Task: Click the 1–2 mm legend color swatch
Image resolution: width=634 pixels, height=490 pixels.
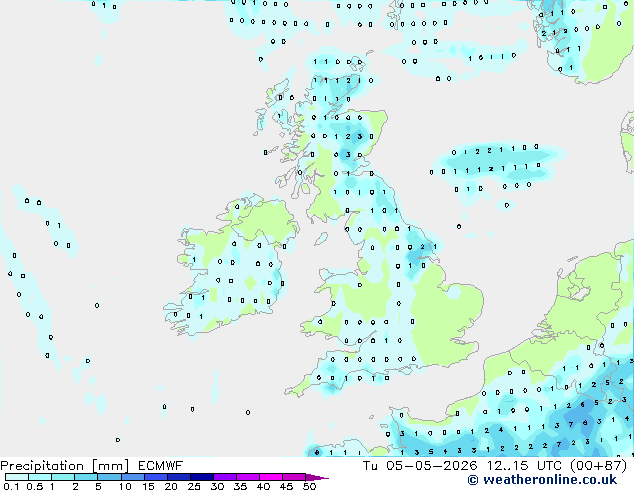Action: (x=63, y=477)
